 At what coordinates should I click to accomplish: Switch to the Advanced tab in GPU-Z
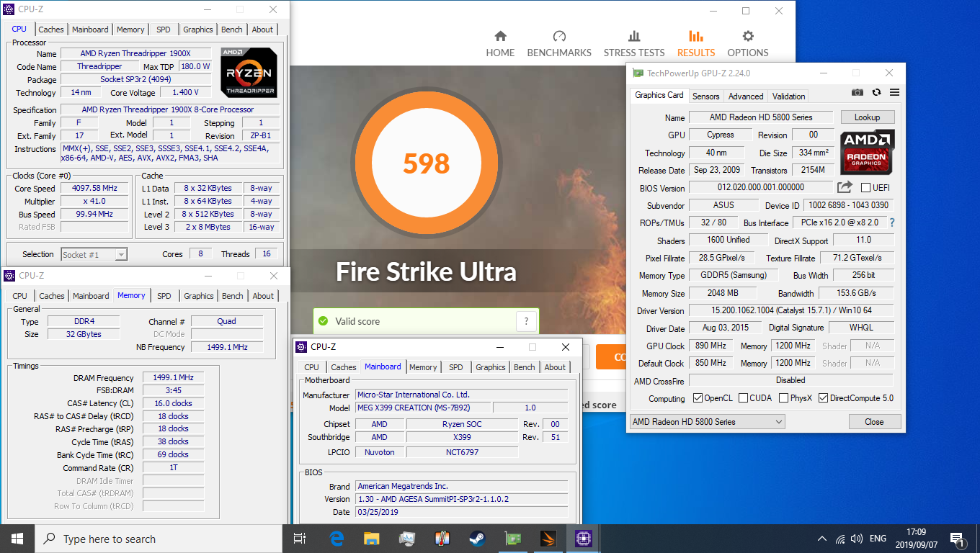[x=746, y=96]
